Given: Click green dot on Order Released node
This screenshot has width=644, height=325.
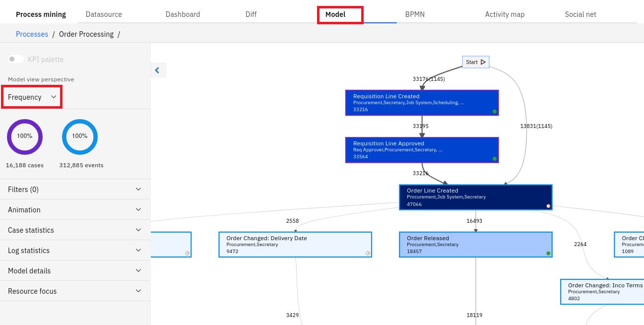Looking at the screenshot, I should point(548,253).
